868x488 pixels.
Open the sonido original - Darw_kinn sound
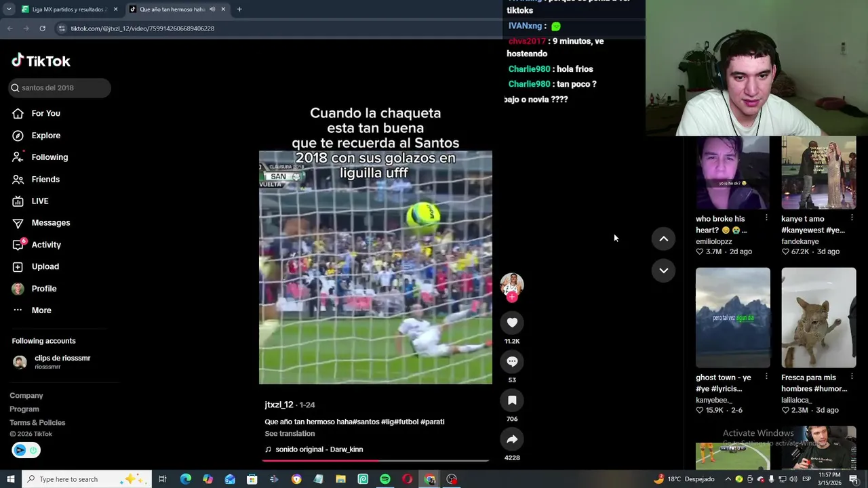pos(314,449)
